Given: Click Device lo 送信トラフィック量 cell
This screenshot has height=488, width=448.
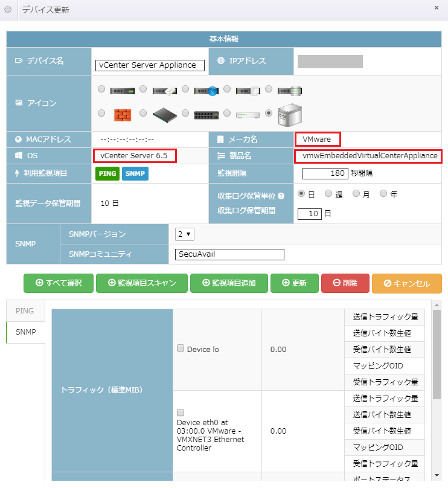Looking at the screenshot, I should point(385,317).
